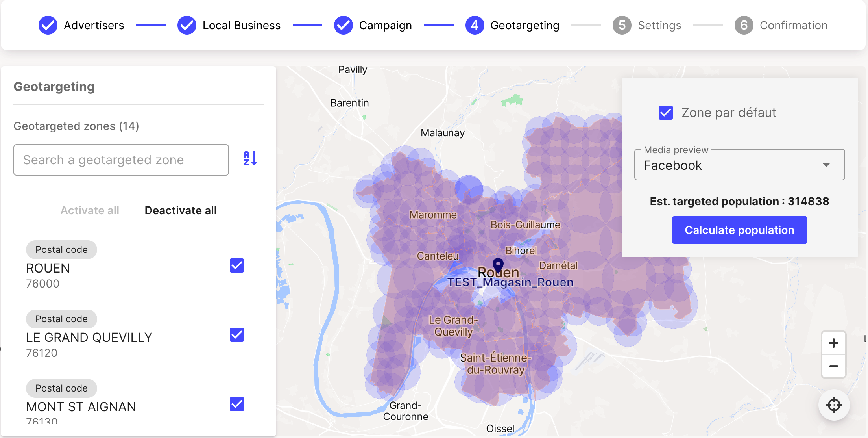Click the Est. targeted population value
The height and width of the screenshot is (438, 868).
coord(808,201)
